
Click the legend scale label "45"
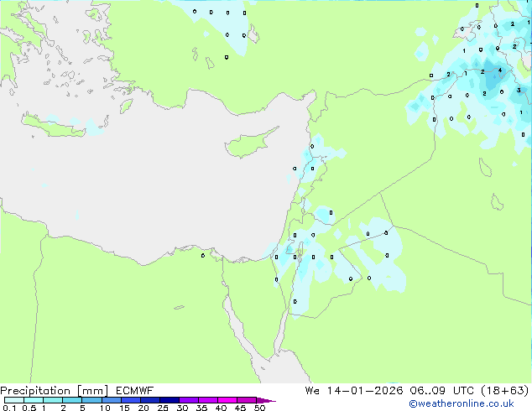pos(240,408)
